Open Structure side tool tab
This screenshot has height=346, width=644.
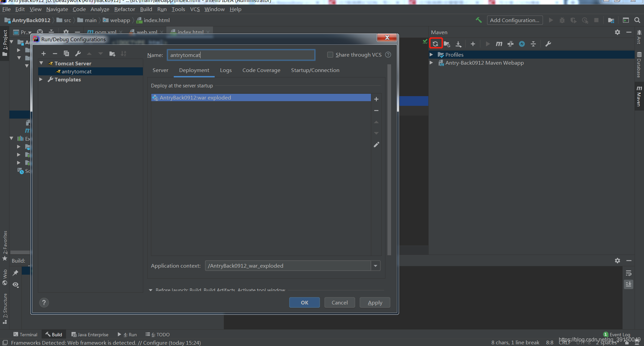[x=5, y=309]
